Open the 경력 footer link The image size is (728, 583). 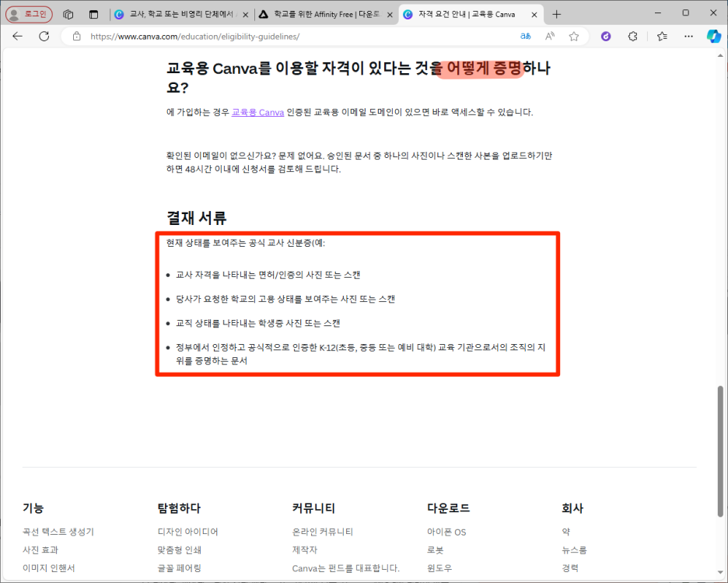pyautogui.click(x=570, y=567)
